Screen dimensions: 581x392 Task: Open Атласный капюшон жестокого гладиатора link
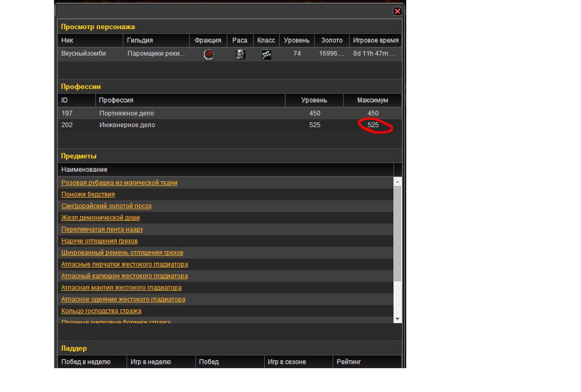click(x=124, y=276)
